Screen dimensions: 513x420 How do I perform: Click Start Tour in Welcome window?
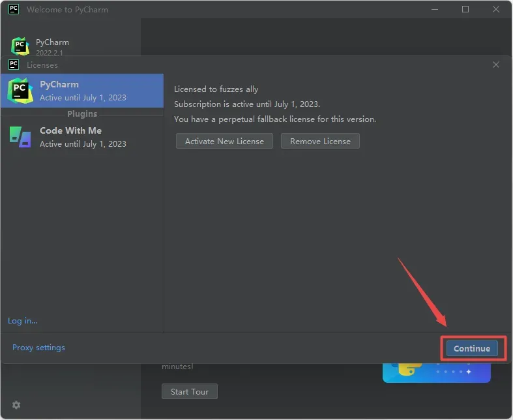tap(190, 391)
